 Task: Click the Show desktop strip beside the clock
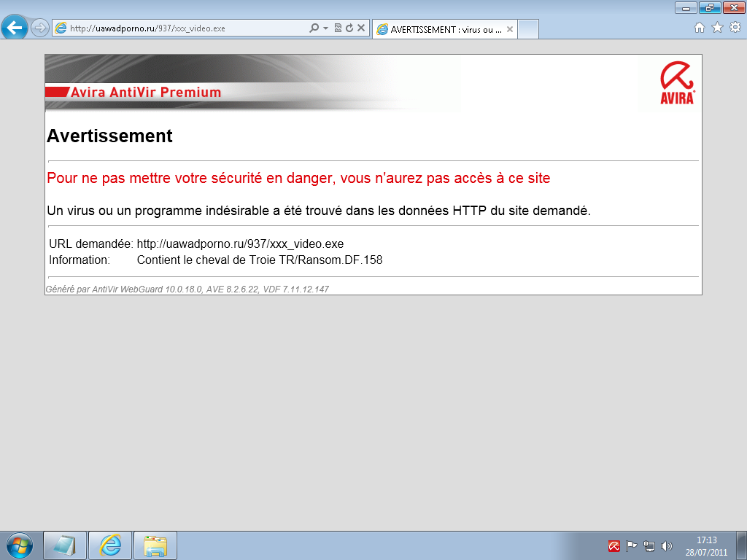click(742, 545)
